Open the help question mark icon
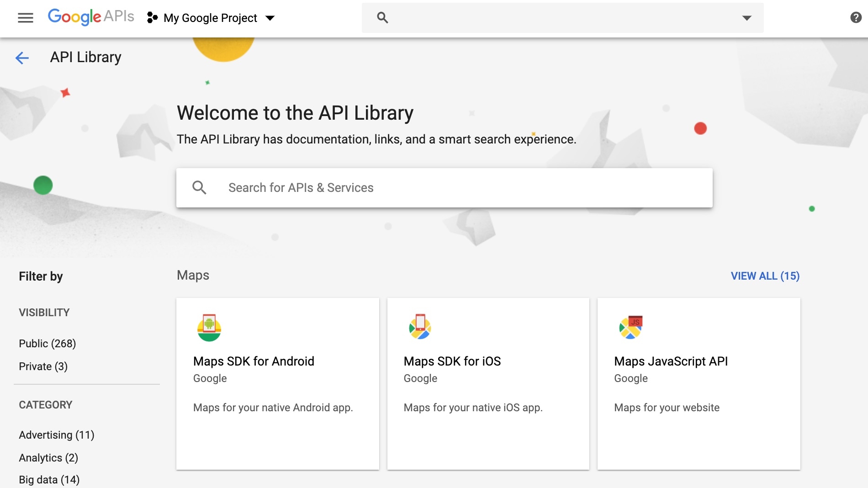Screen dimensions: 868x488 pos(856,18)
